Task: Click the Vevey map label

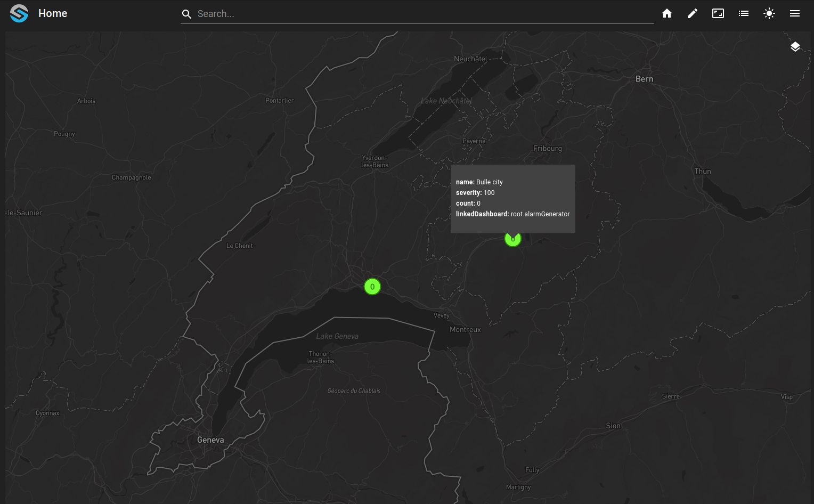Action: tap(442, 315)
